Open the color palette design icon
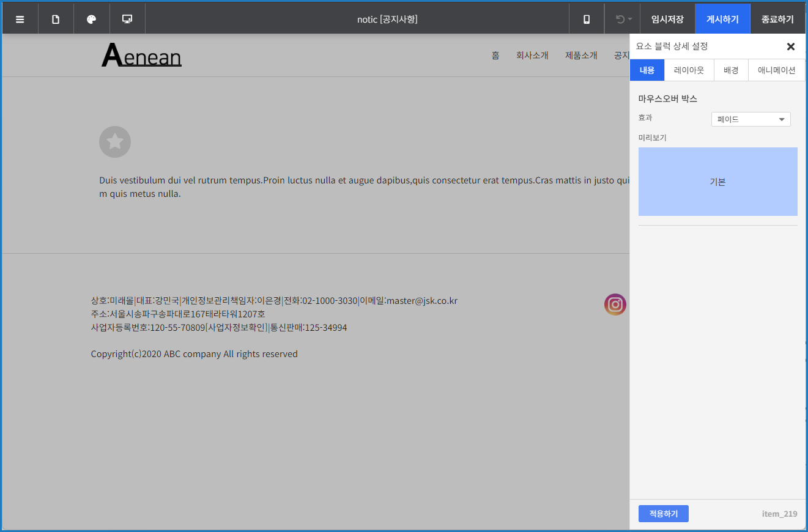 pos(92,19)
